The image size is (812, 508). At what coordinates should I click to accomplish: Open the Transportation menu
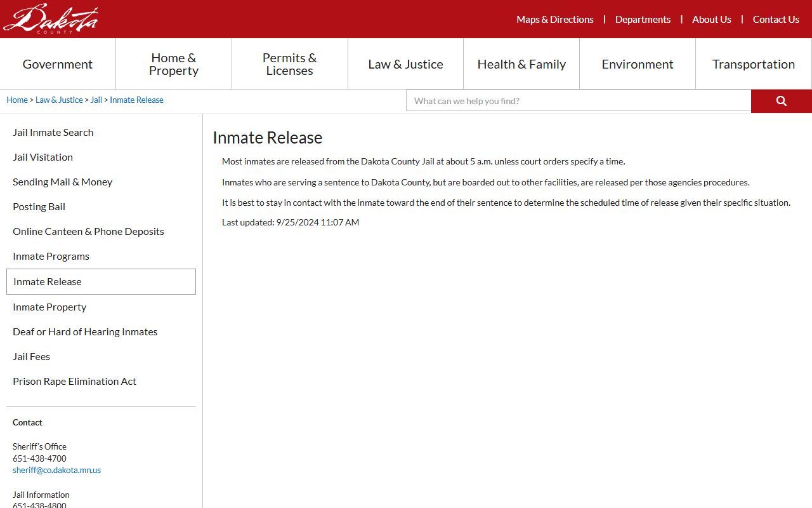coord(754,64)
